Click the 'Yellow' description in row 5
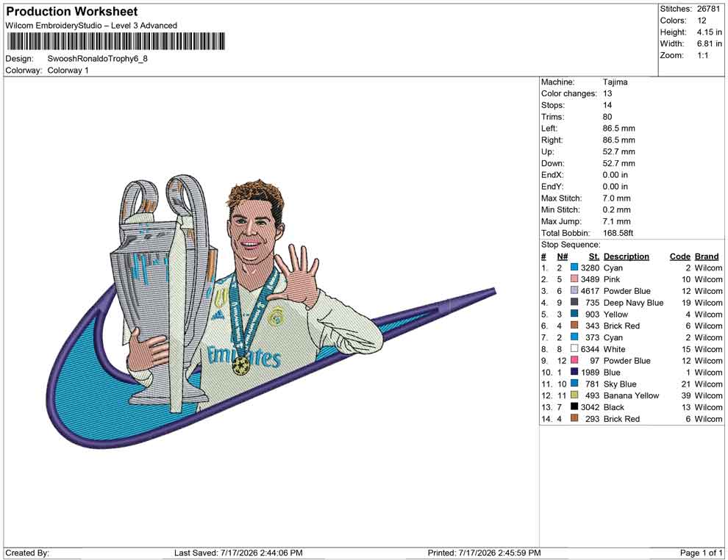728x560 pixels. (x=615, y=314)
